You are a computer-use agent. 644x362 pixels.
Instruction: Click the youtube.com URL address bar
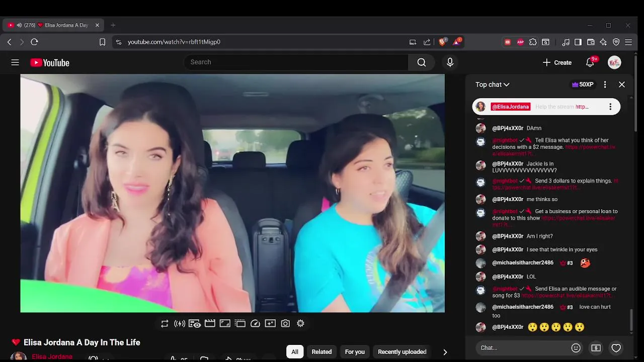click(x=174, y=42)
